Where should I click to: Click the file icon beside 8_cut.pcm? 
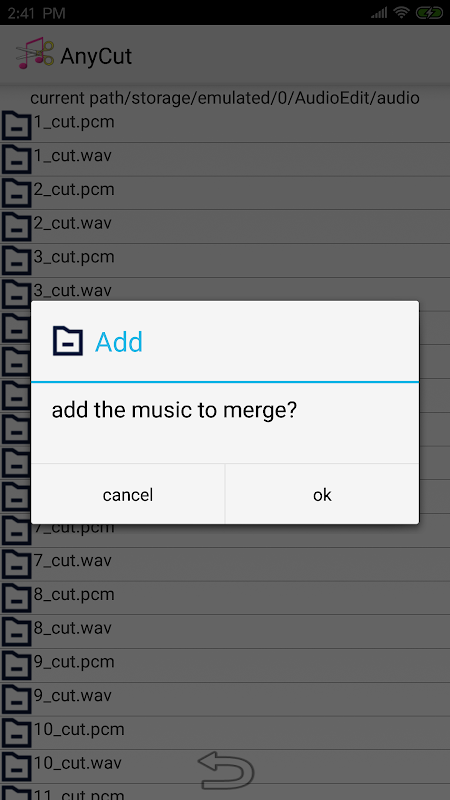coord(16,596)
